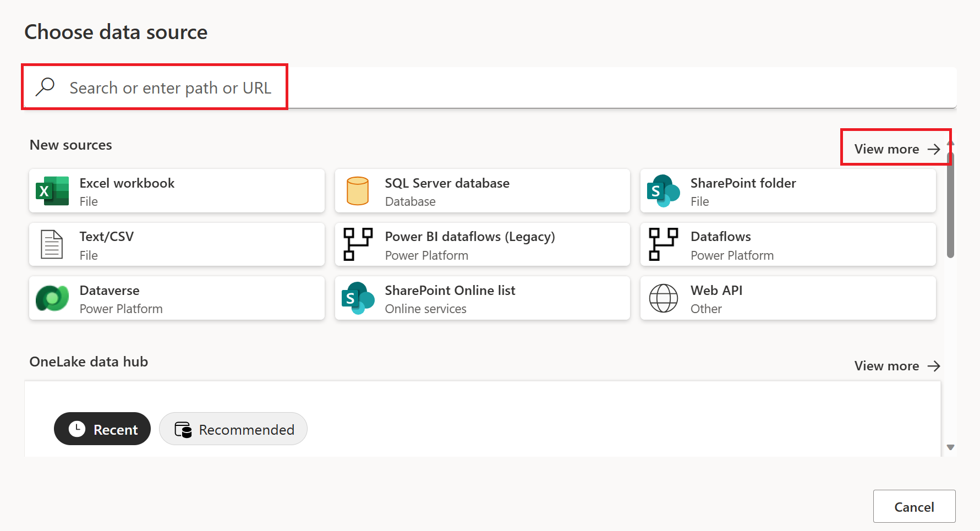Click the SharePoint Online list icon
This screenshot has height=531, width=980.
coord(358,298)
